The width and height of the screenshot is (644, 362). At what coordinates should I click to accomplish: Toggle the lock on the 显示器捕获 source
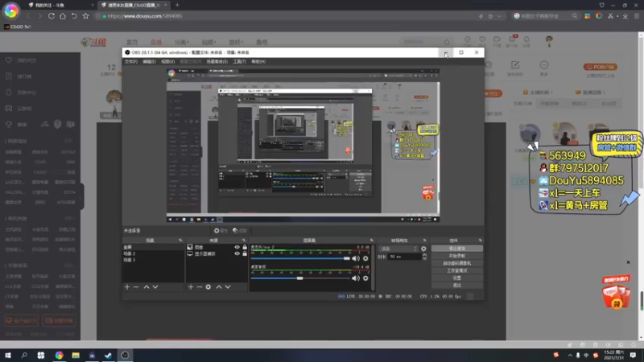[x=245, y=253]
